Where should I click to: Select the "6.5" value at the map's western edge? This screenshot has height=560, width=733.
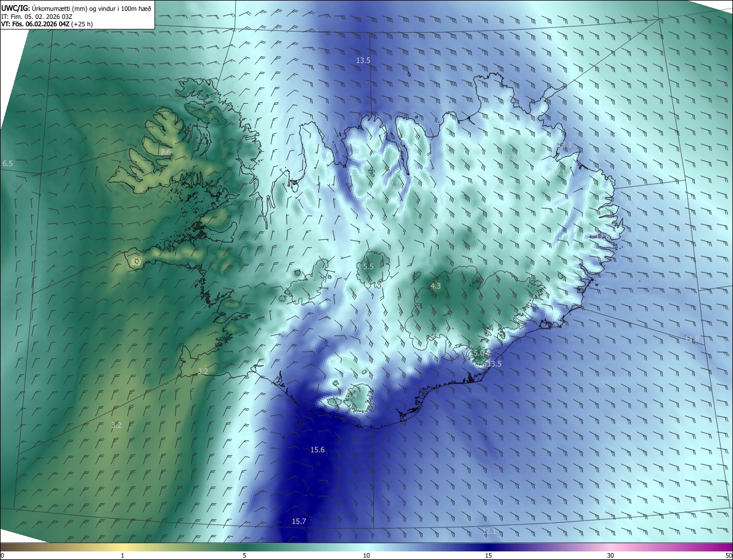tap(7, 164)
